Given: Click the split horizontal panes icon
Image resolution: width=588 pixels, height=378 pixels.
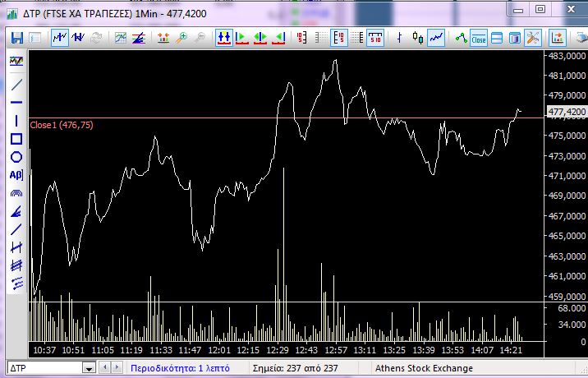Looking at the screenshot, I should point(497,38).
